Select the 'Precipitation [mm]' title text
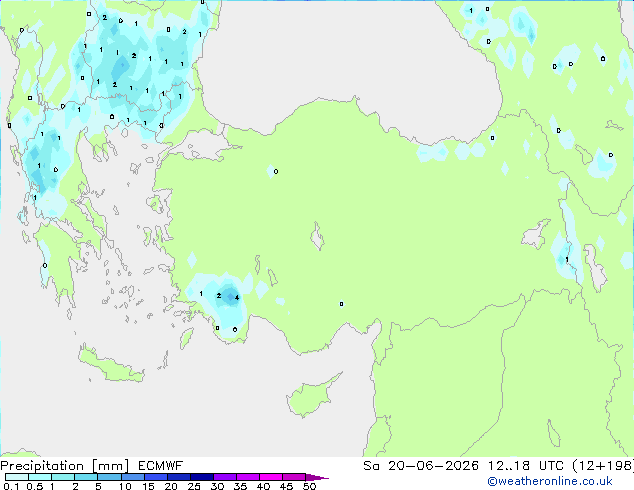This screenshot has width=634, height=490. pyautogui.click(x=65, y=466)
